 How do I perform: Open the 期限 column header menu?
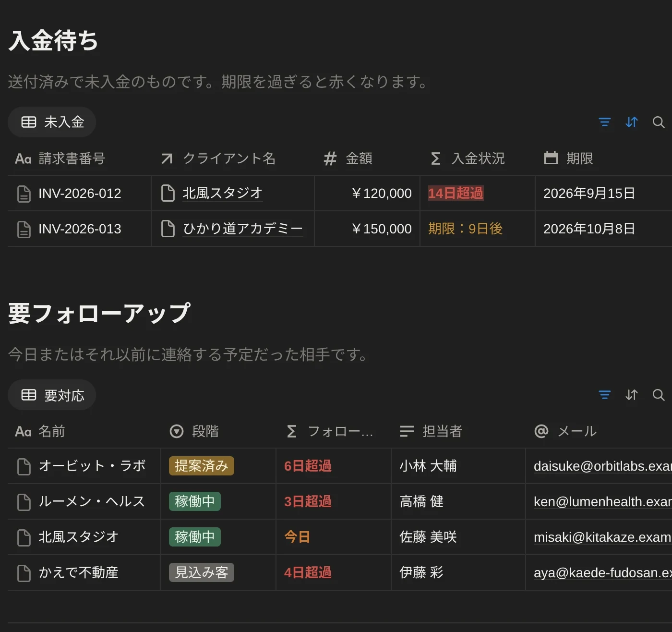(603, 158)
